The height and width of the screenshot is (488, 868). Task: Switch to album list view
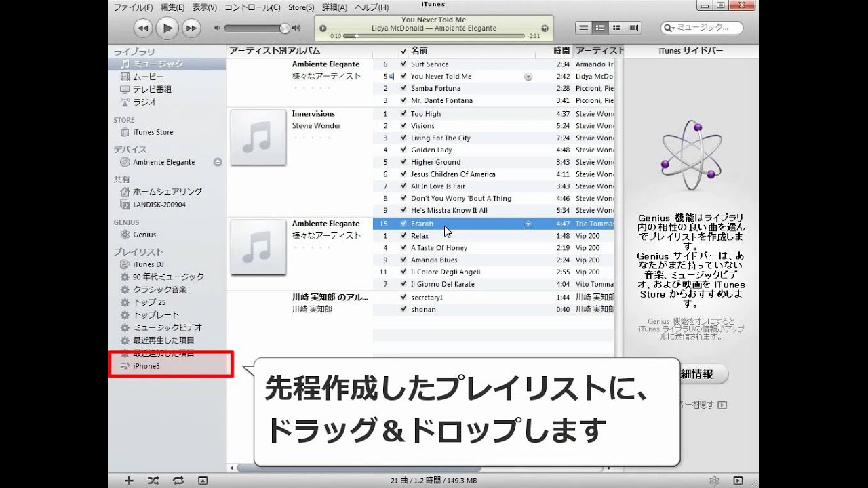599,28
